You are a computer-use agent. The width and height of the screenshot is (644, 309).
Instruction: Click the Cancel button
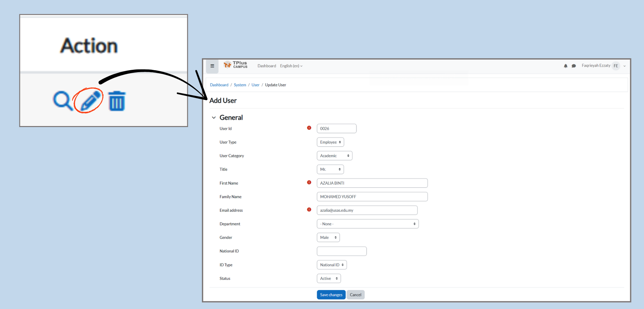(355, 295)
